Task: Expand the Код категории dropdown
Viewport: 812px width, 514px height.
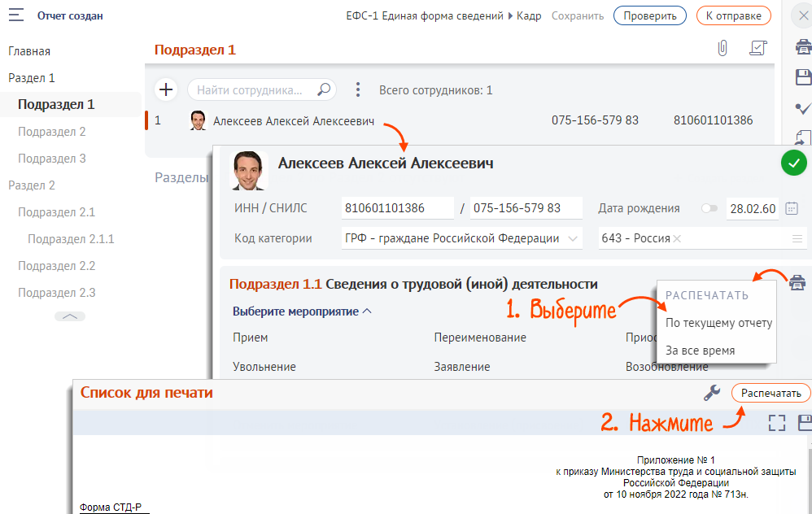Action: tap(574, 238)
